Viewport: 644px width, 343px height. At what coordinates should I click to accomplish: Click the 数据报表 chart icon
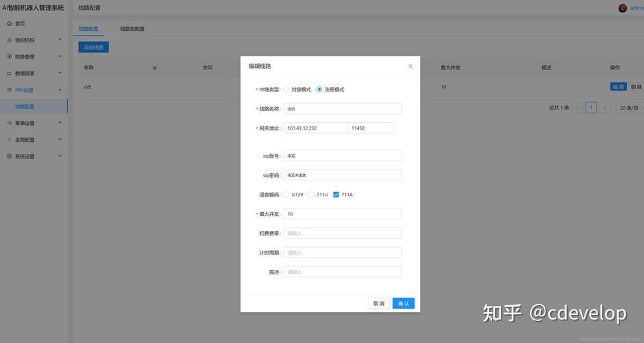(x=9, y=73)
